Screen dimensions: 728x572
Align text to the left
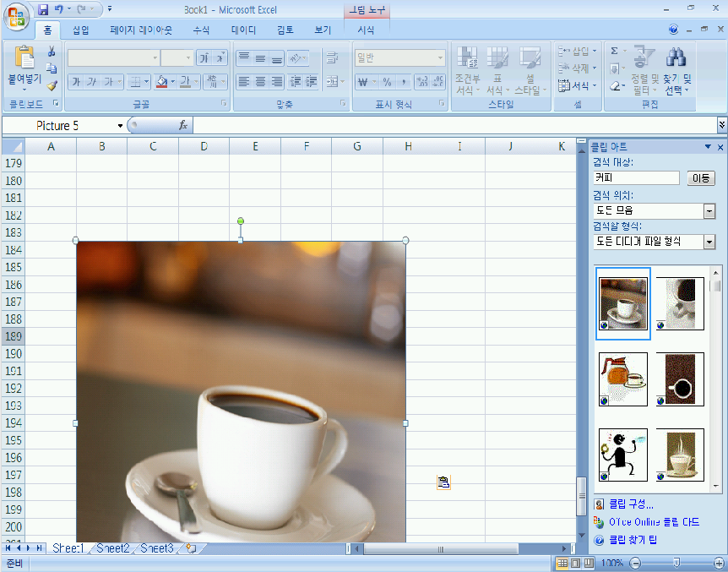click(x=244, y=82)
